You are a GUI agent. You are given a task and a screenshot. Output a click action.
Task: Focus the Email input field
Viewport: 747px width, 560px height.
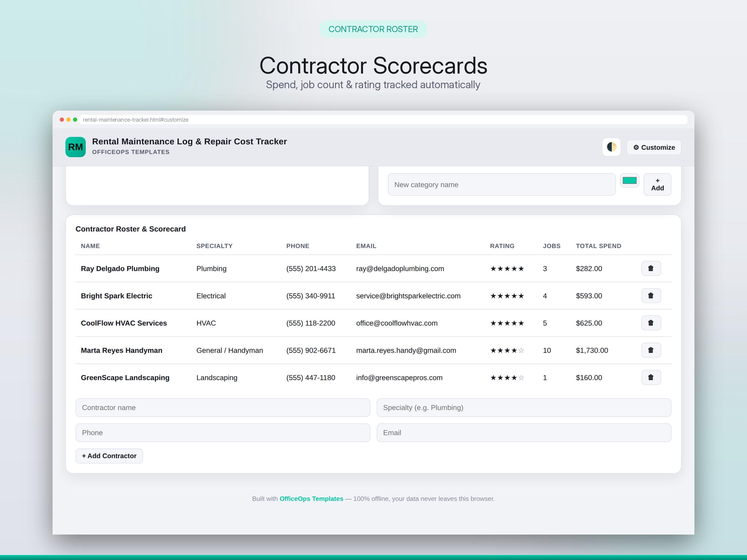tap(524, 433)
